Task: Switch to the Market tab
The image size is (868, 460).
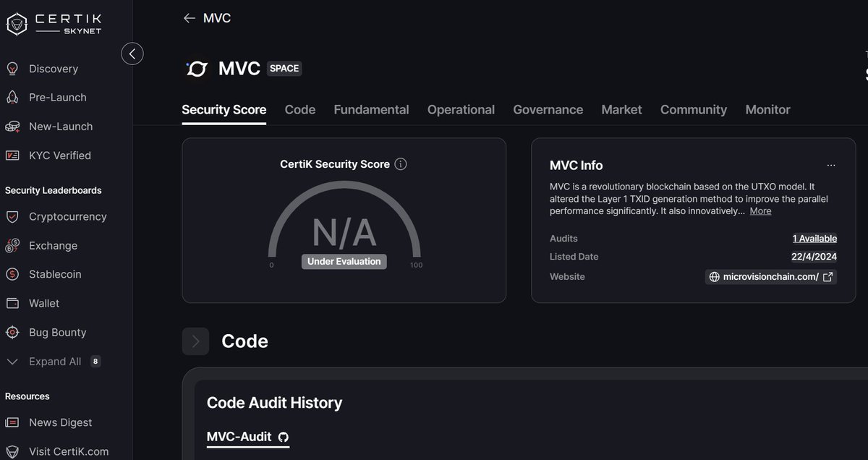Action: [621, 110]
